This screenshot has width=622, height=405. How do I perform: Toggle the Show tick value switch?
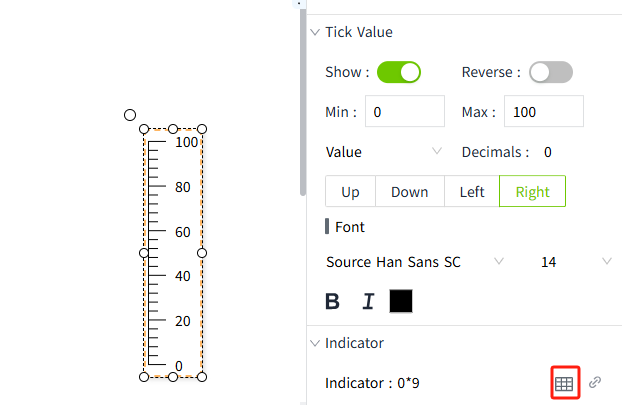(398, 72)
